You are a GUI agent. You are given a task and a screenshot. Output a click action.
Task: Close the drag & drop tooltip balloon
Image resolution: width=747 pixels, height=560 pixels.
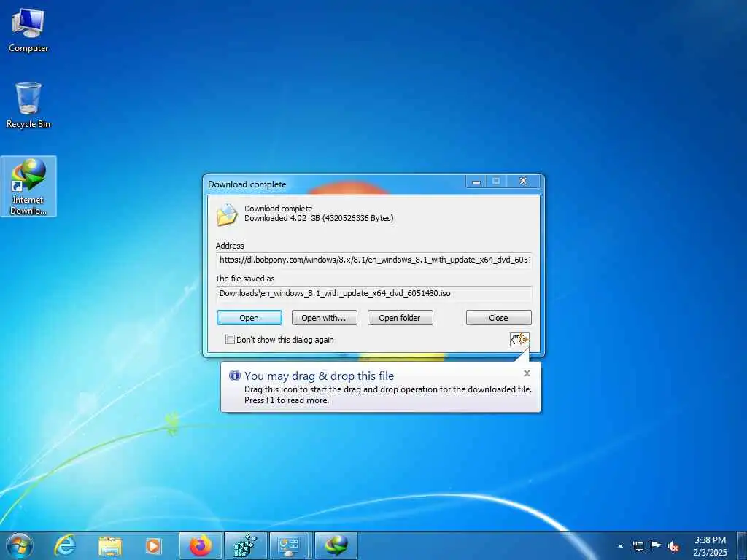527,373
